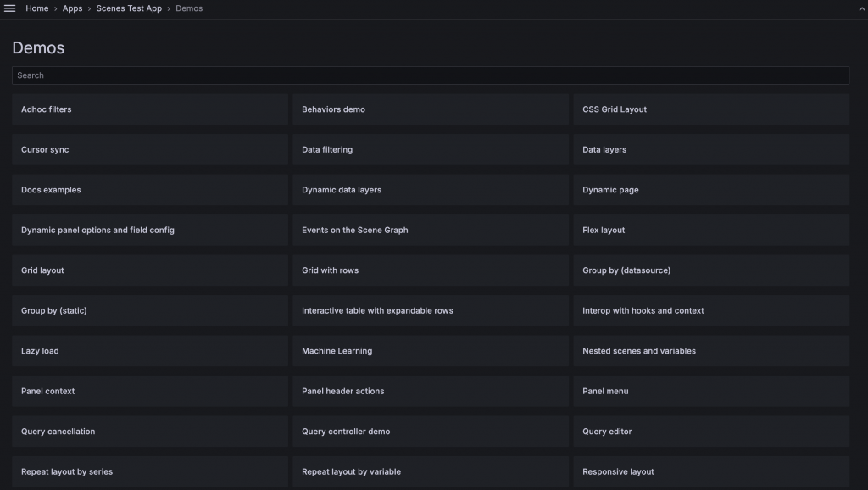Select the Dynamic data layers demo
This screenshot has height=490, width=868.
pos(431,190)
